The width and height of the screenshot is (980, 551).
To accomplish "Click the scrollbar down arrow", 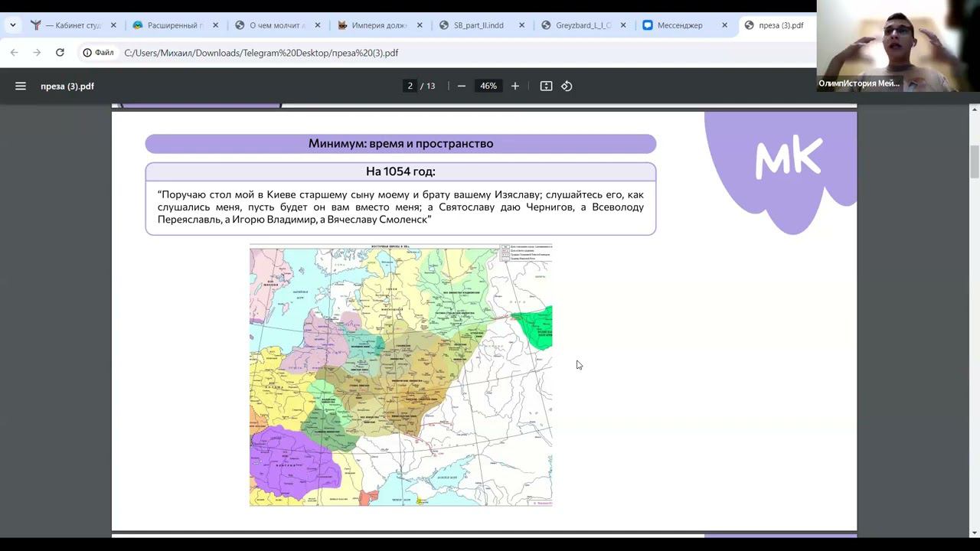I will pyautogui.click(x=975, y=533).
